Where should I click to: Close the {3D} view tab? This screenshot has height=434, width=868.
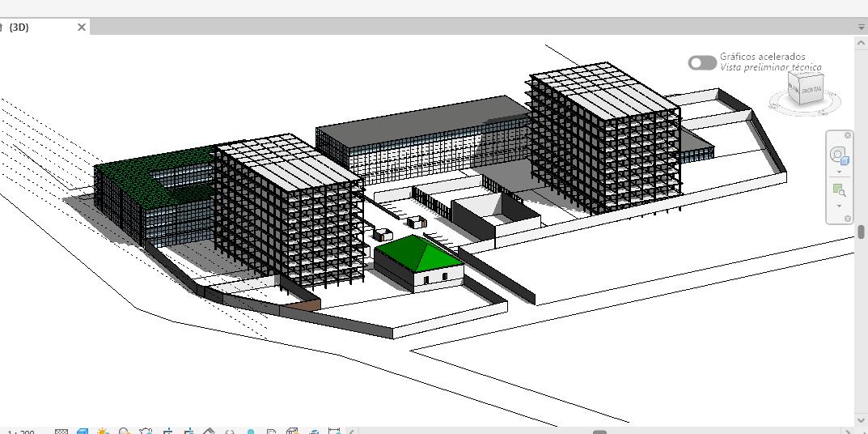click(82, 27)
